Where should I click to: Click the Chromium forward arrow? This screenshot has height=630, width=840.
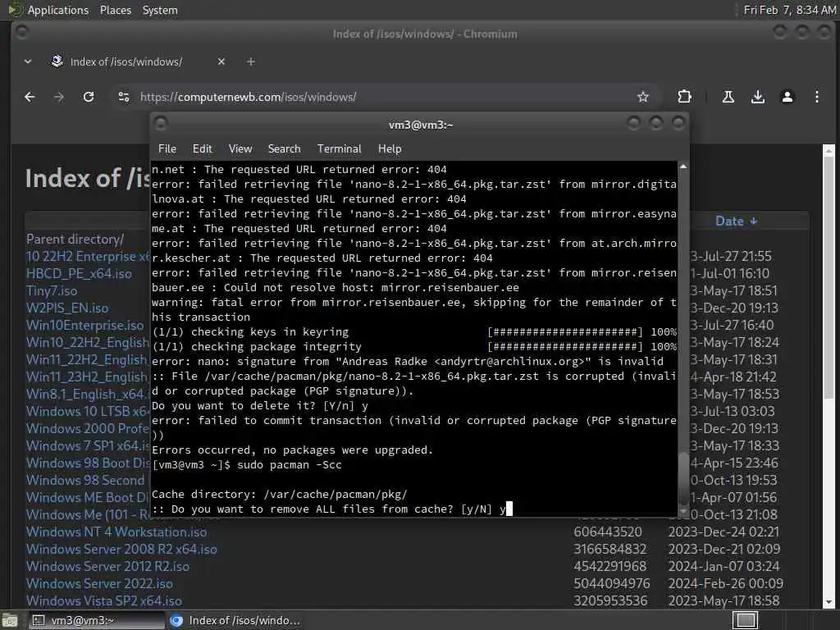coord(59,97)
